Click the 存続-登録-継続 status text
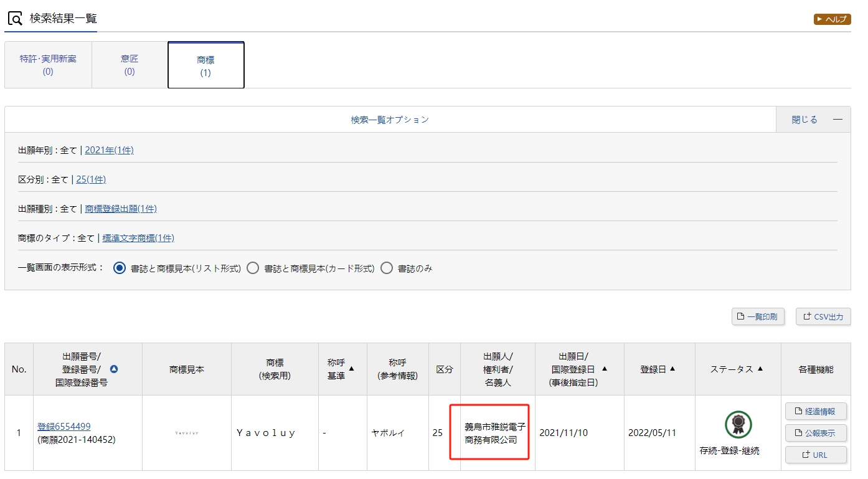The image size is (868, 479). tap(730, 450)
